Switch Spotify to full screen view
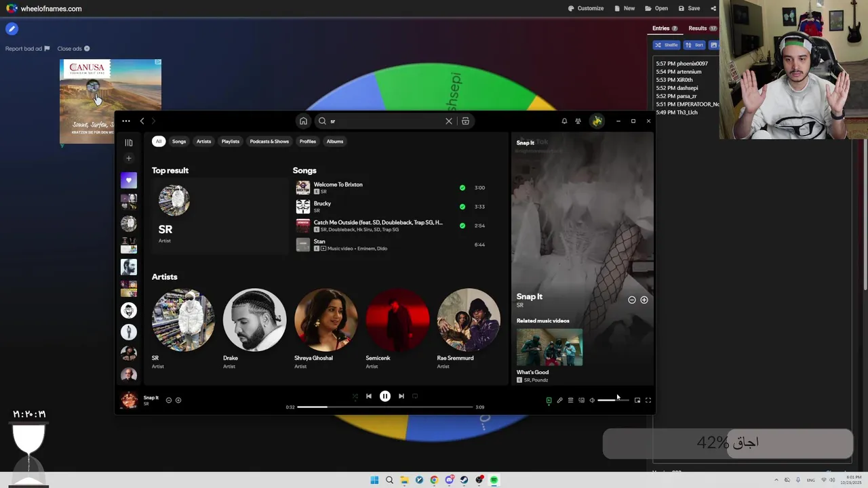 pyautogui.click(x=648, y=401)
